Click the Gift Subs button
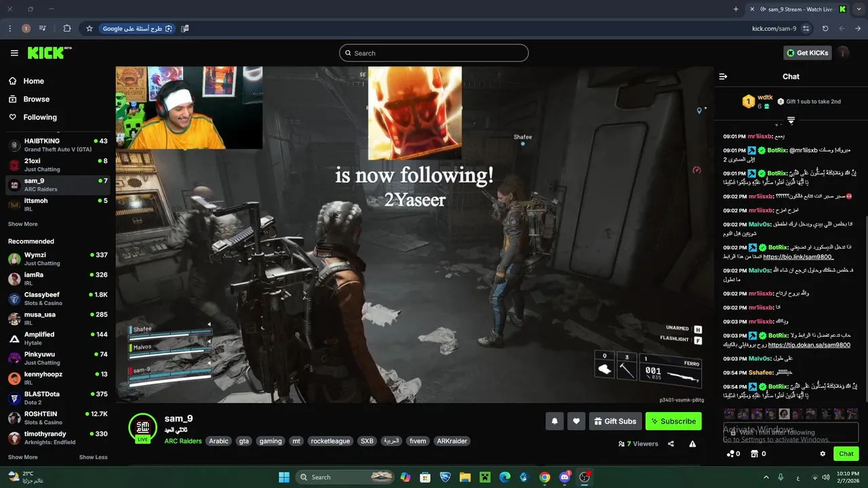The width and height of the screenshot is (868, 488). [x=615, y=421]
